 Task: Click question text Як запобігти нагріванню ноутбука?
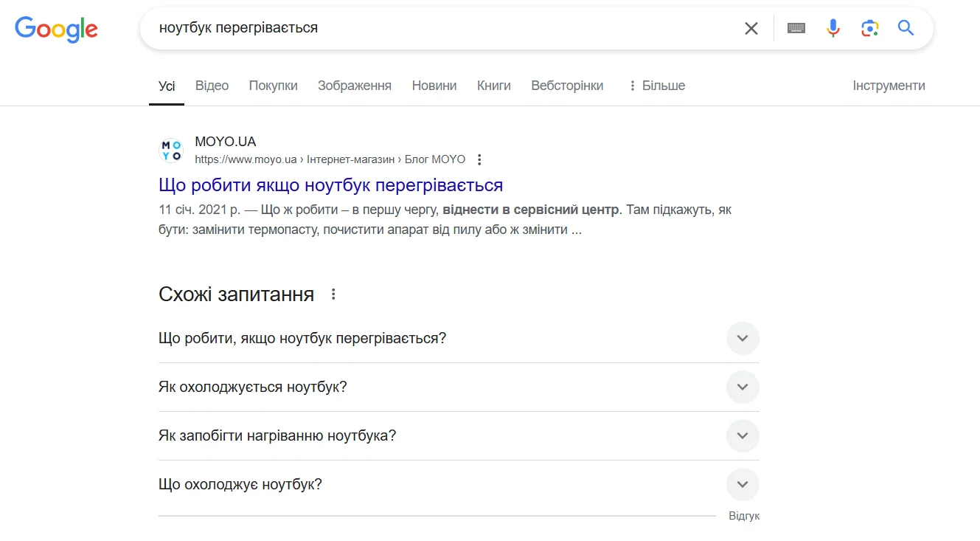(x=277, y=435)
